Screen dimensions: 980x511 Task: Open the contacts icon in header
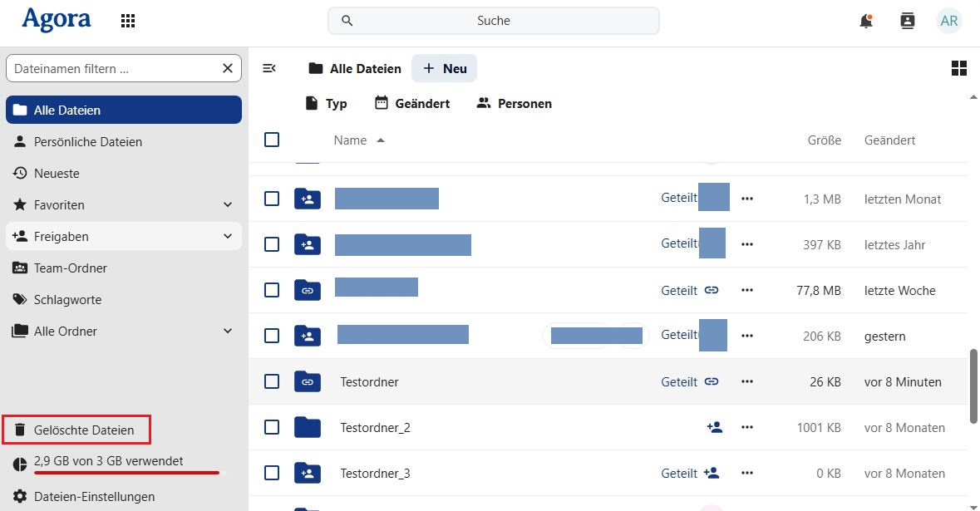[x=908, y=21]
